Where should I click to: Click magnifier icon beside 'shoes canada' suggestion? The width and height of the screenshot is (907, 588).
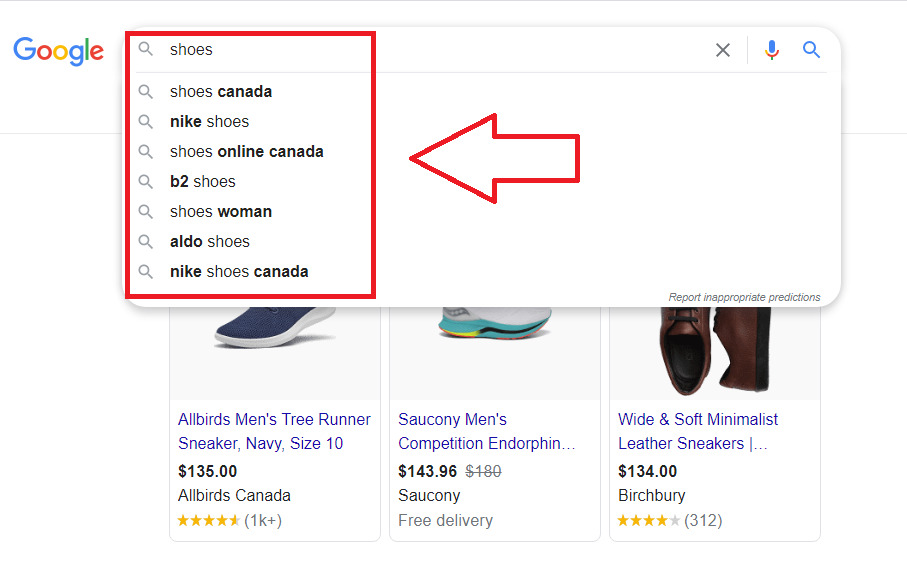tap(146, 92)
